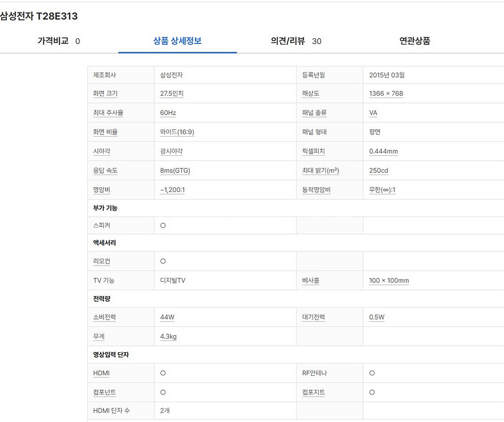Select the 상품 상세정보 tab
The height and width of the screenshot is (422, 504).
click(x=177, y=41)
